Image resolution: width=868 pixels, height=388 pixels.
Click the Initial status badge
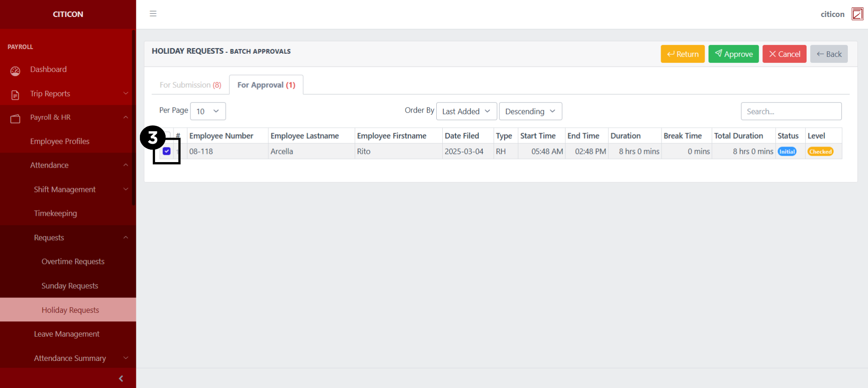[787, 152]
